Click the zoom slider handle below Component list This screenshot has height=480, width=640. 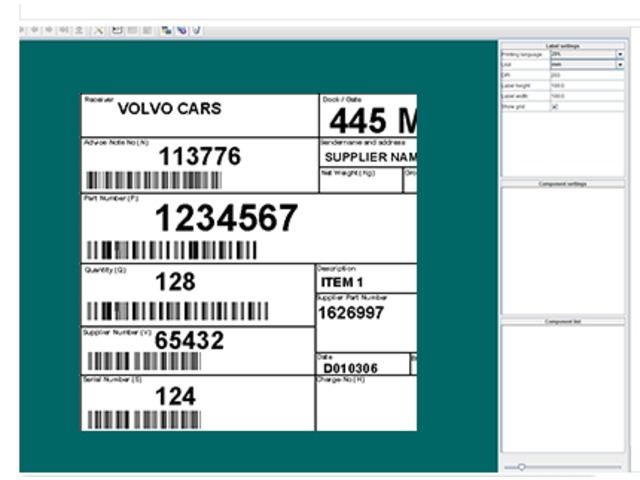522,467
